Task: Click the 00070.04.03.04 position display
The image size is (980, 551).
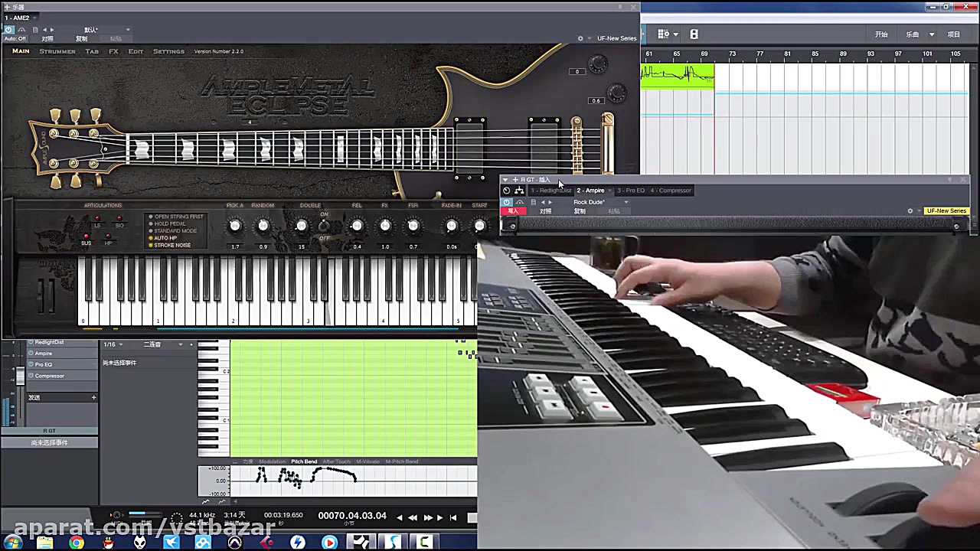Action: tap(351, 516)
